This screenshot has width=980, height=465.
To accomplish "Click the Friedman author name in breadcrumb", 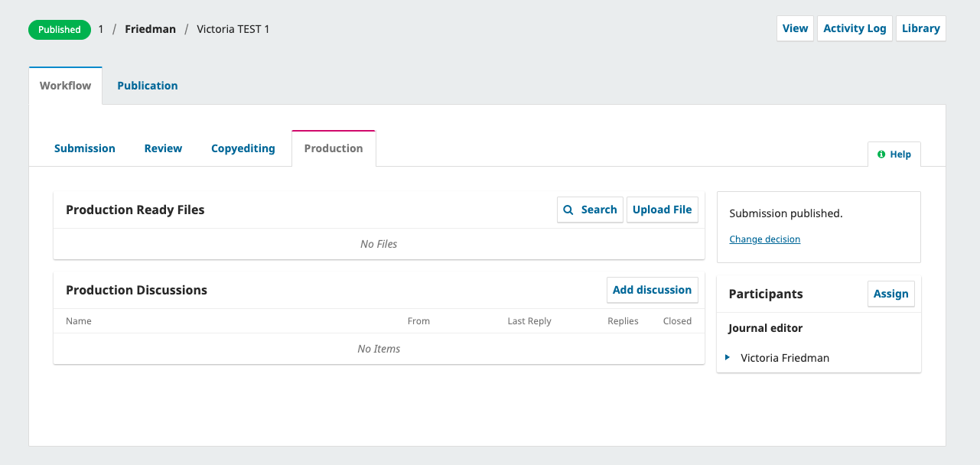I will tap(151, 29).
